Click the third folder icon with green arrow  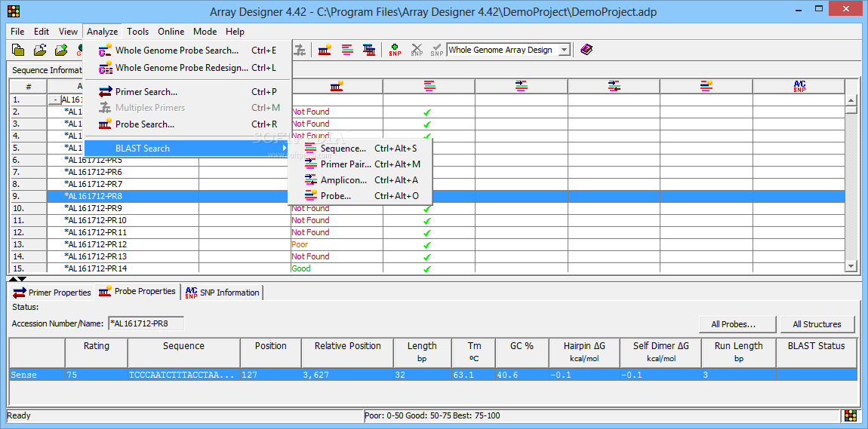coord(61,51)
